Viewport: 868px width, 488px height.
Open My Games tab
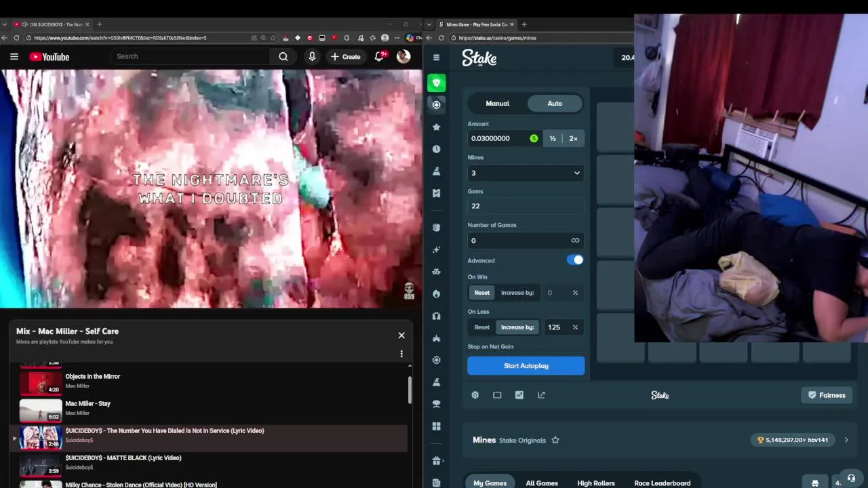(x=490, y=483)
